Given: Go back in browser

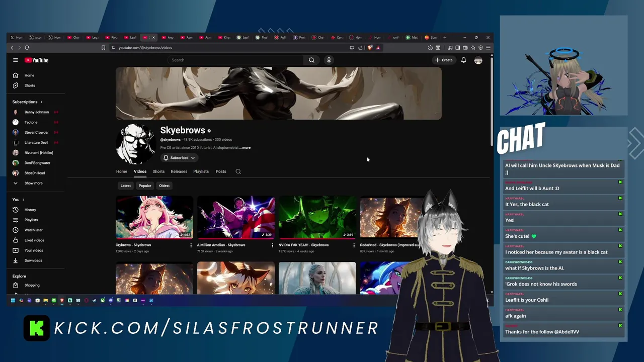Looking at the screenshot, I should (x=12, y=48).
